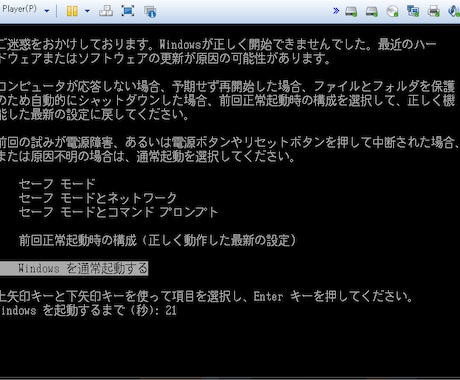Pause the virtual machine with the yellow pause icon

(72, 11)
